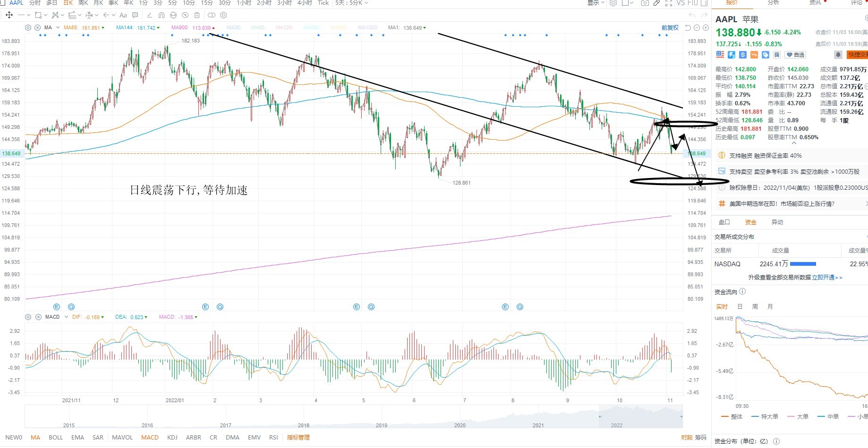This screenshot has height=448, width=868.
Task: Redo the drawing action
Action: 705,15
